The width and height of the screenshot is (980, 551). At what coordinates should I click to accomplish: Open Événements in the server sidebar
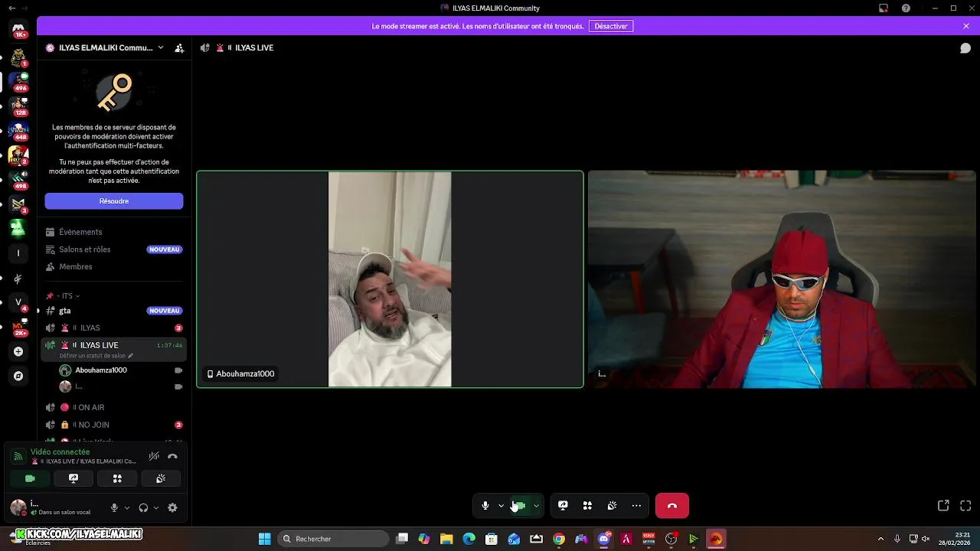pos(113,232)
